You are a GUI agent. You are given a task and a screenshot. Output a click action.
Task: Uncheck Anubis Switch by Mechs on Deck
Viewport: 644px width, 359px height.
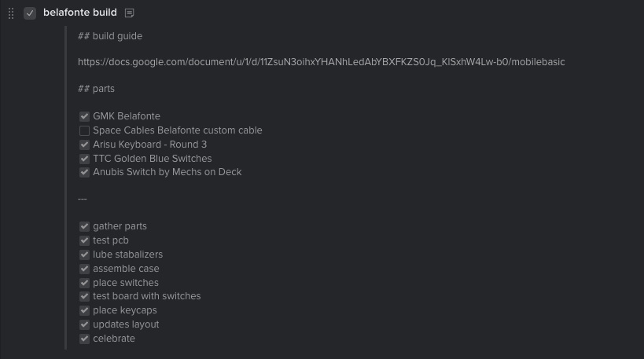point(85,172)
